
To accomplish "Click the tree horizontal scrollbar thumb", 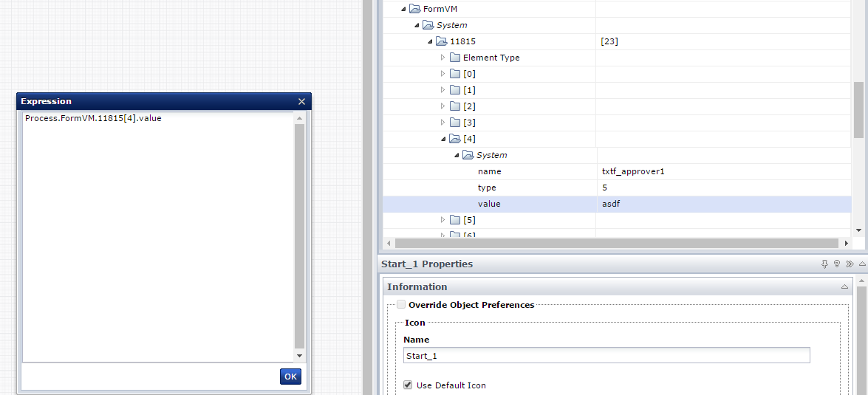I will pyautogui.click(x=616, y=244).
